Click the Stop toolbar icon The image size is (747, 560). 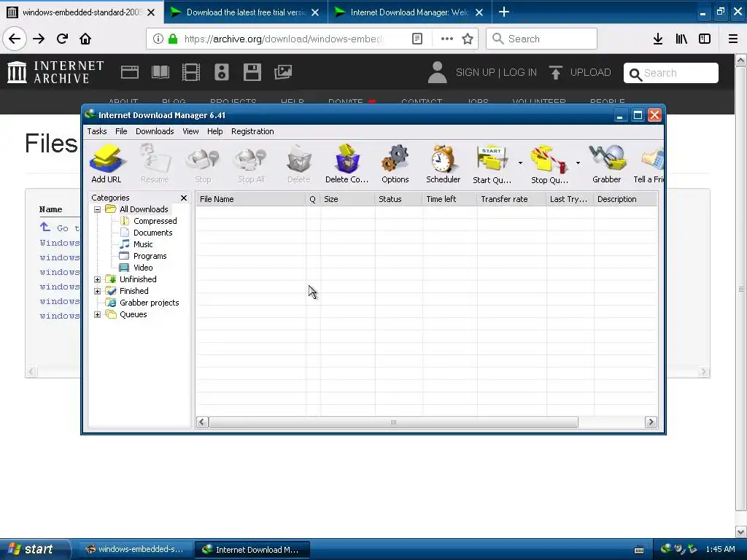tap(203, 164)
